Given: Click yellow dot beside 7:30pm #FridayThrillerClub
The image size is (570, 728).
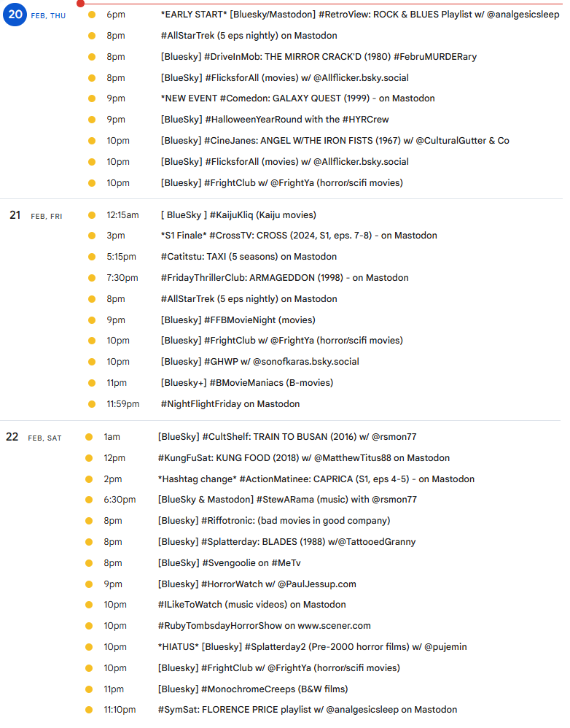Looking at the screenshot, I should point(92,278).
